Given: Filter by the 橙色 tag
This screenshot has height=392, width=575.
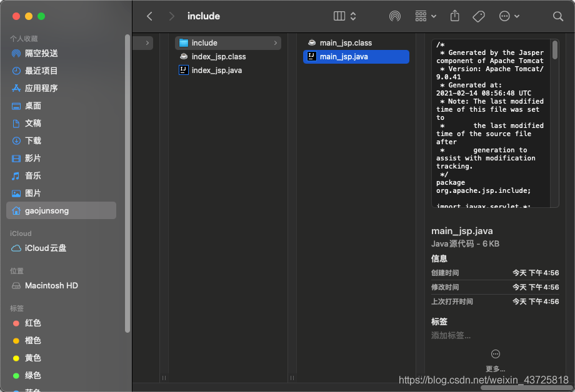Looking at the screenshot, I should 61,340.
